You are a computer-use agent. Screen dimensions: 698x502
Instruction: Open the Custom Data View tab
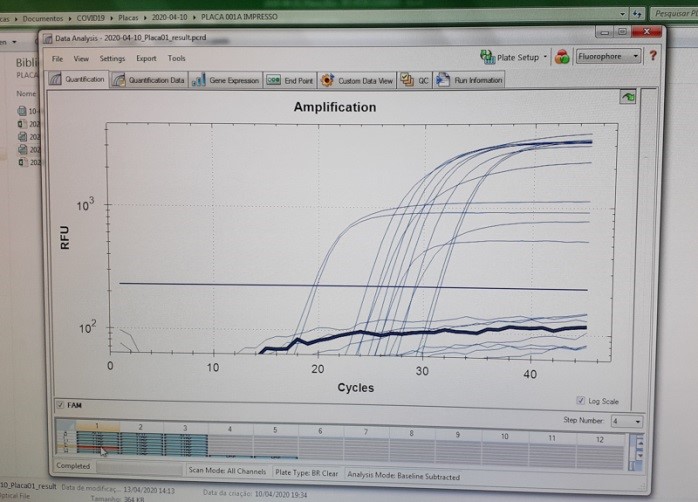tap(358, 80)
